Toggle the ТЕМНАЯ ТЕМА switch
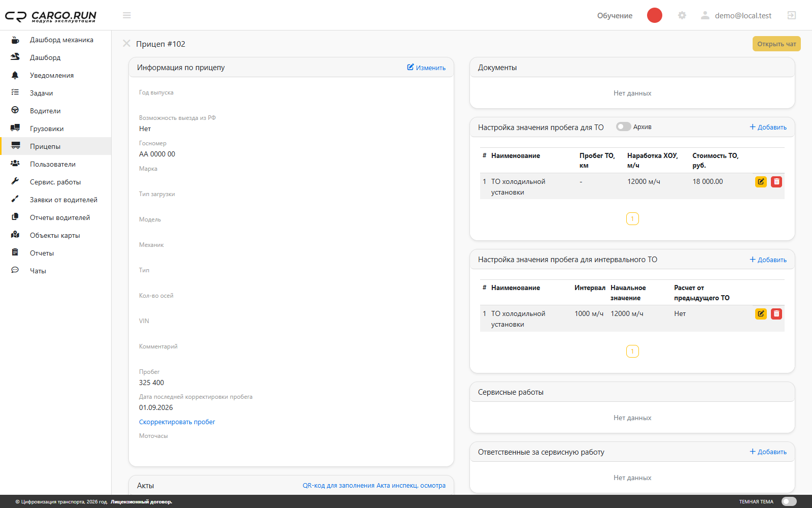The image size is (812, 508). [789, 501]
